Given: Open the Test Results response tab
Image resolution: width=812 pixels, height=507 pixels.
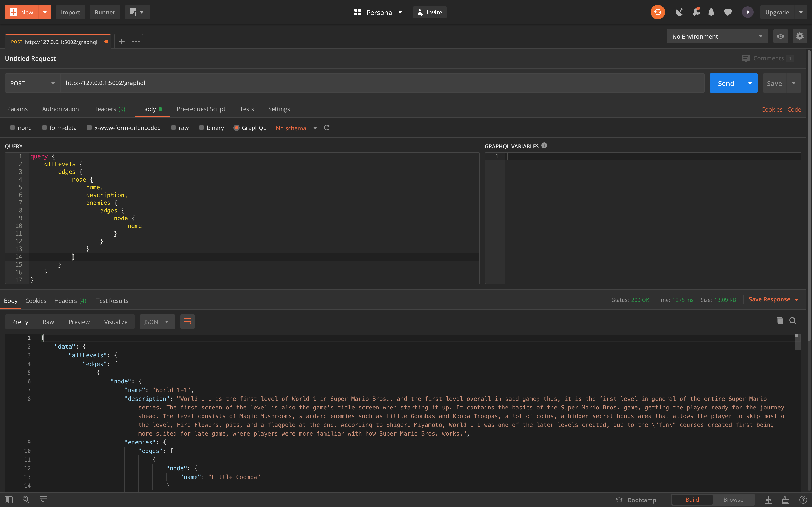Looking at the screenshot, I should pyautogui.click(x=112, y=301).
